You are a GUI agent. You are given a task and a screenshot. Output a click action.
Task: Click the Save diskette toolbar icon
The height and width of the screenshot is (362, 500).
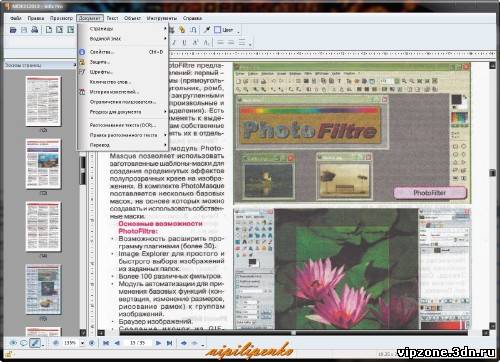(24, 30)
